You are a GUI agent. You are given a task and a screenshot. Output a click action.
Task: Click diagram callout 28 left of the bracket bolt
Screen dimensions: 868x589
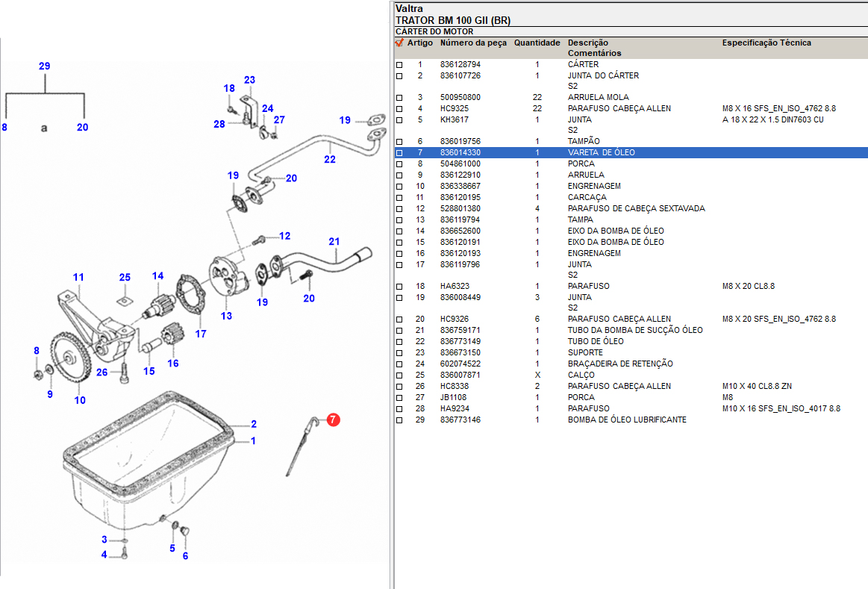(219, 124)
